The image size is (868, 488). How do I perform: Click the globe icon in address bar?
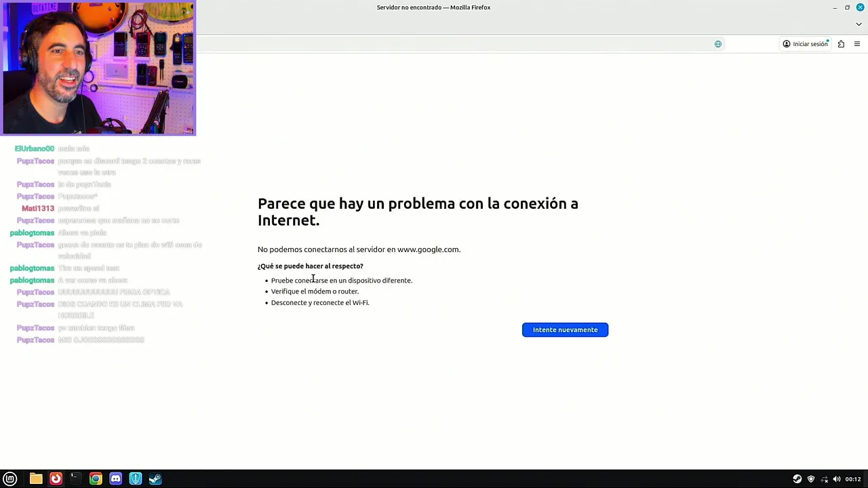pyautogui.click(x=718, y=44)
